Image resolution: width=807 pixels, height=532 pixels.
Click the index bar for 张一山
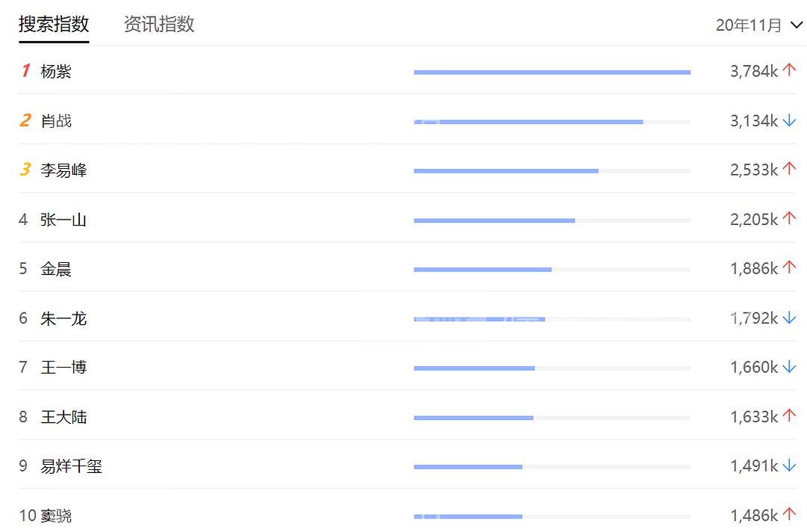(551, 220)
